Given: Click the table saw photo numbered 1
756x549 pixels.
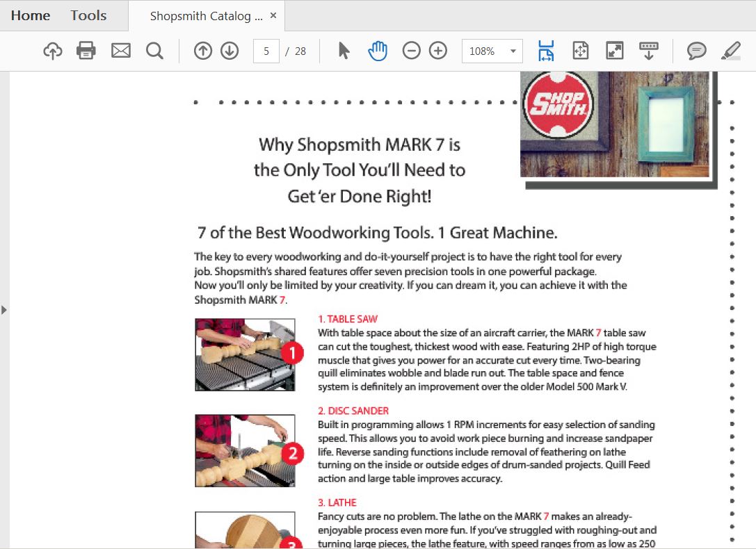Looking at the screenshot, I should click(245, 354).
